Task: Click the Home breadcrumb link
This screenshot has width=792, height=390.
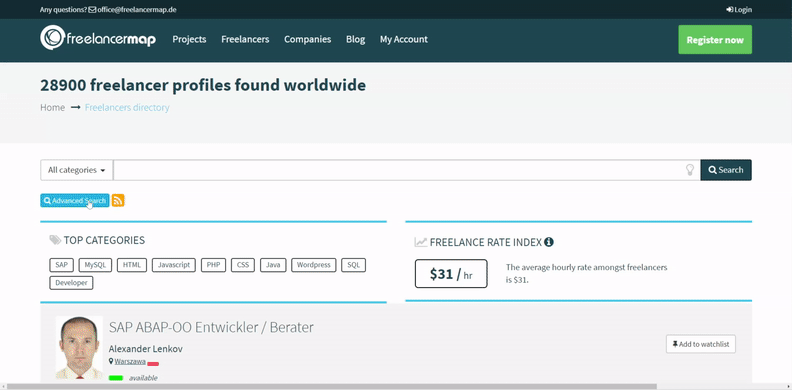Action: pyautogui.click(x=53, y=108)
